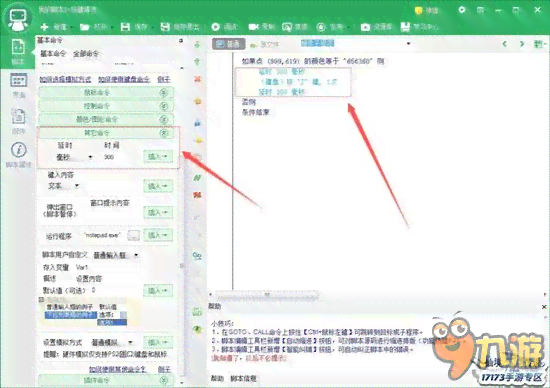Open the 普通模拟 mode dropdown
Screen dimensions: 550x388
pyautogui.click(x=112, y=342)
